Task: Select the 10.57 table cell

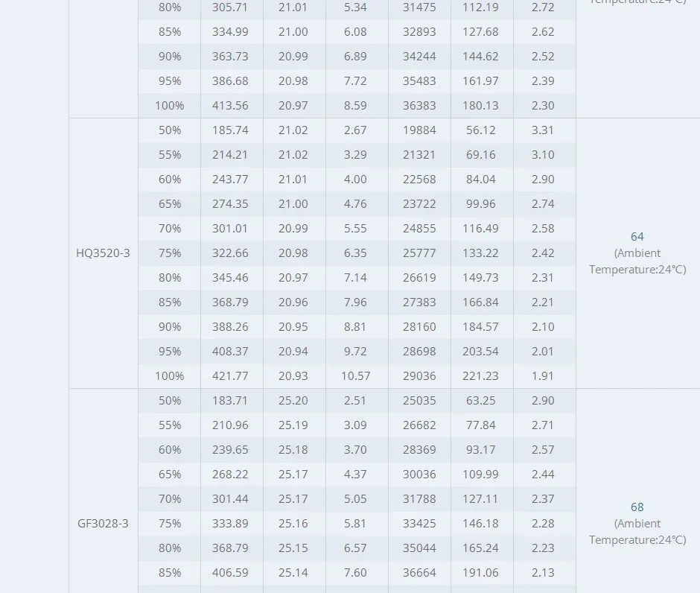Action: click(x=356, y=376)
